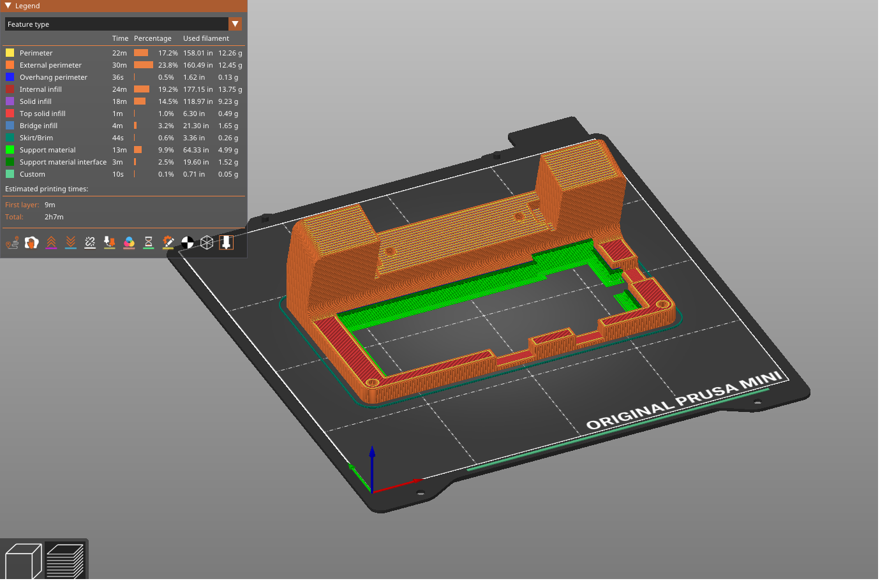Toggle pause prints hourglass icon
This screenshot has height=588, width=887.
point(149,243)
